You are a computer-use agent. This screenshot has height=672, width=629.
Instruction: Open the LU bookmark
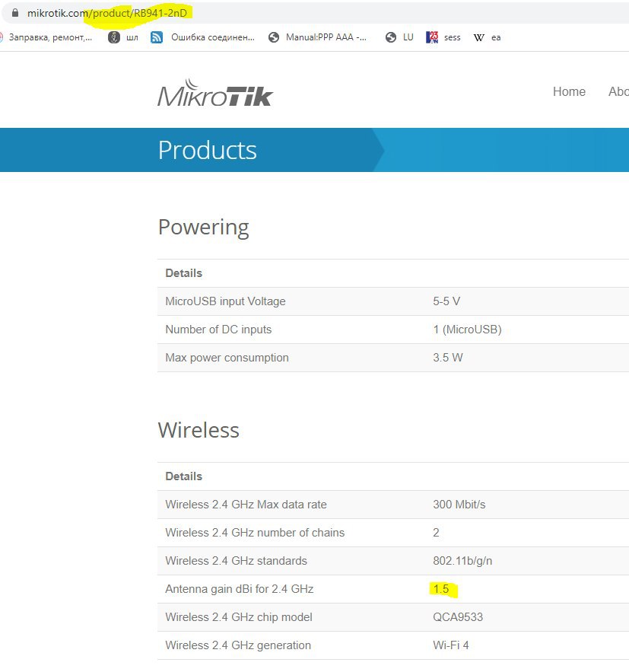[408, 37]
